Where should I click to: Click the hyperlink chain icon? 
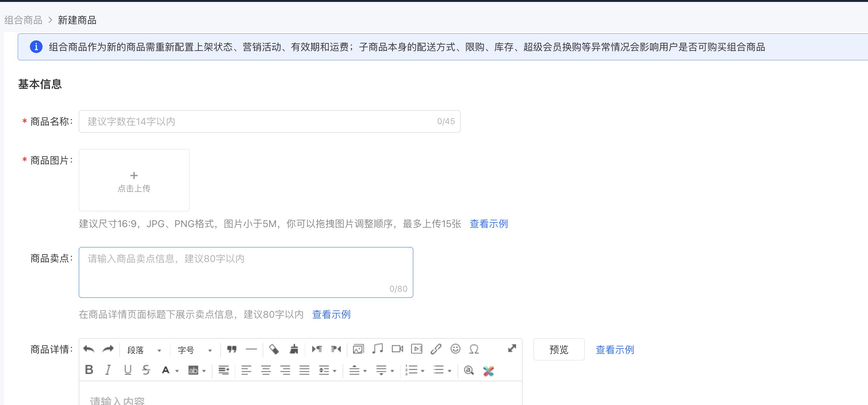pos(436,349)
